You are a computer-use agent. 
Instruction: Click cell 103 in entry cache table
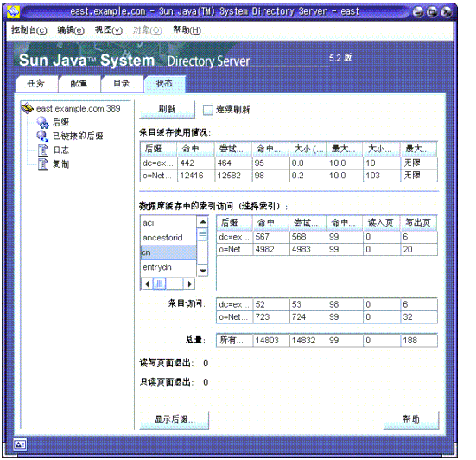tap(382, 176)
